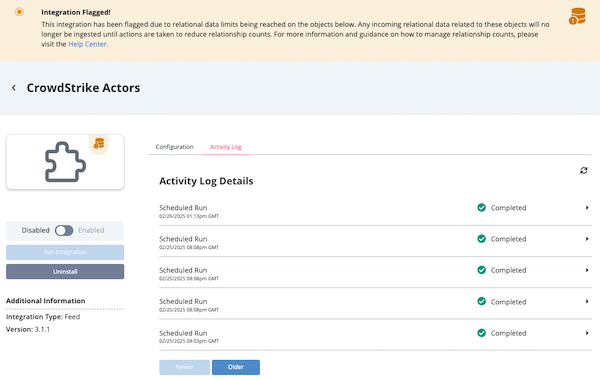600x380 pixels.
Task: Open the Help Center link
Action: click(x=87, y=44)
